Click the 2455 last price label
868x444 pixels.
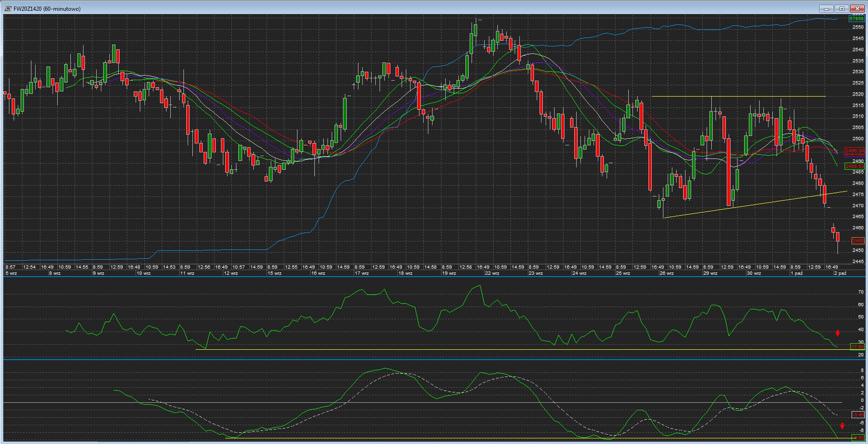(x=858, y=241)
